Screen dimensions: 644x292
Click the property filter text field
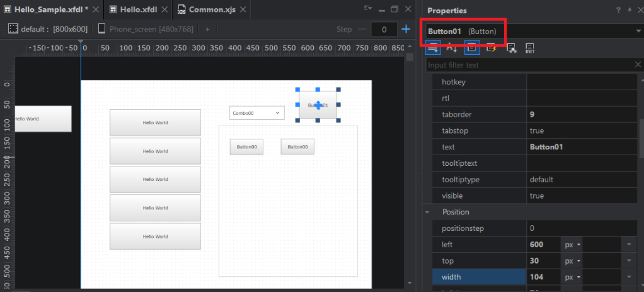530,65
